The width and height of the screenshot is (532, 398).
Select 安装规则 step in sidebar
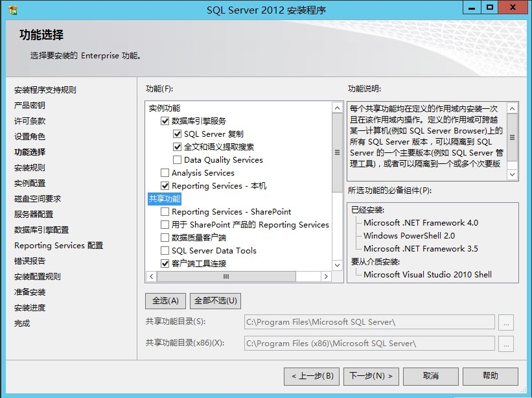click(30, 168)
